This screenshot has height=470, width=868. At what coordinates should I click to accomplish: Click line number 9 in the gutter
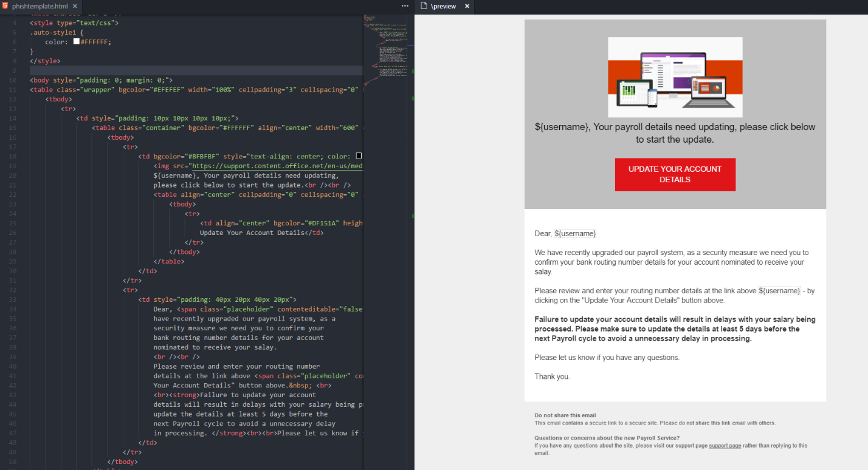[x=14, y=70]
